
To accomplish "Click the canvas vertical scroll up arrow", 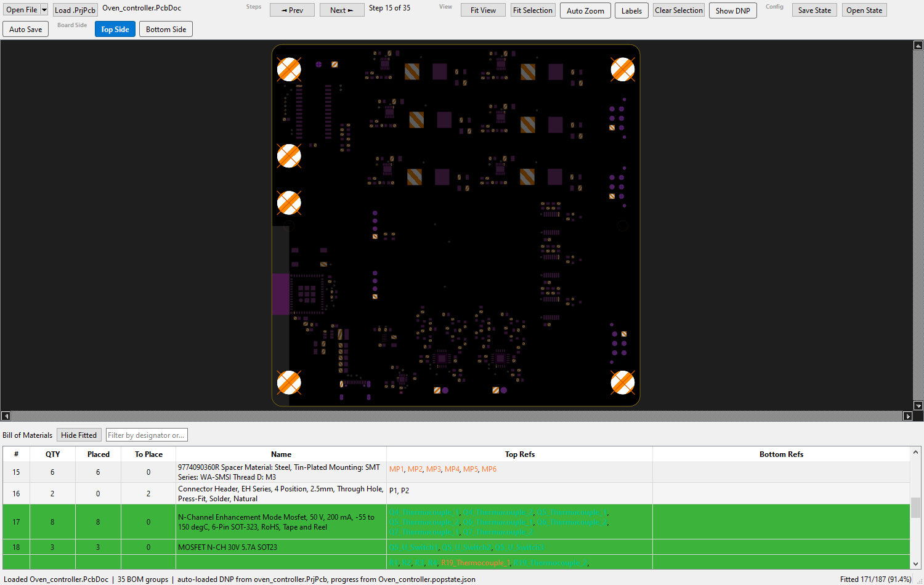I will point(918,45).
